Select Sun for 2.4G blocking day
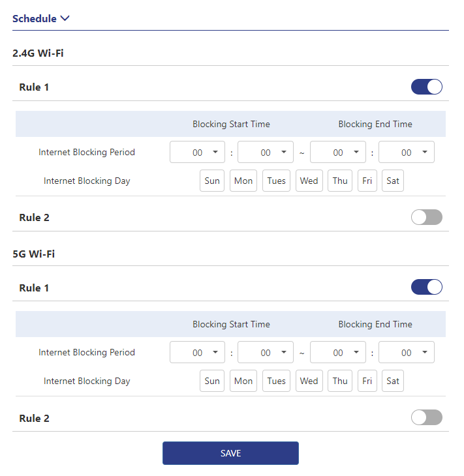Image resolution: width=464 pixels, height=476 pixels. [212, 181]
